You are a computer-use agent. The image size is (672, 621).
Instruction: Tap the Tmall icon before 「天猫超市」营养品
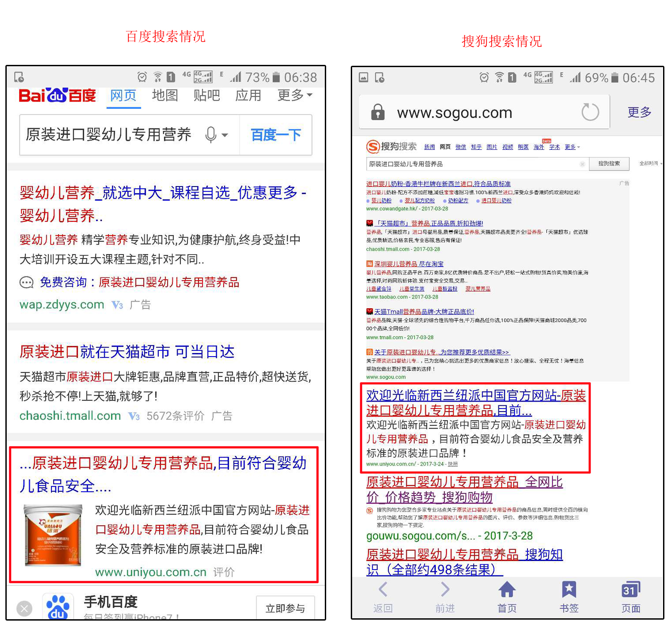coord(370,223)
